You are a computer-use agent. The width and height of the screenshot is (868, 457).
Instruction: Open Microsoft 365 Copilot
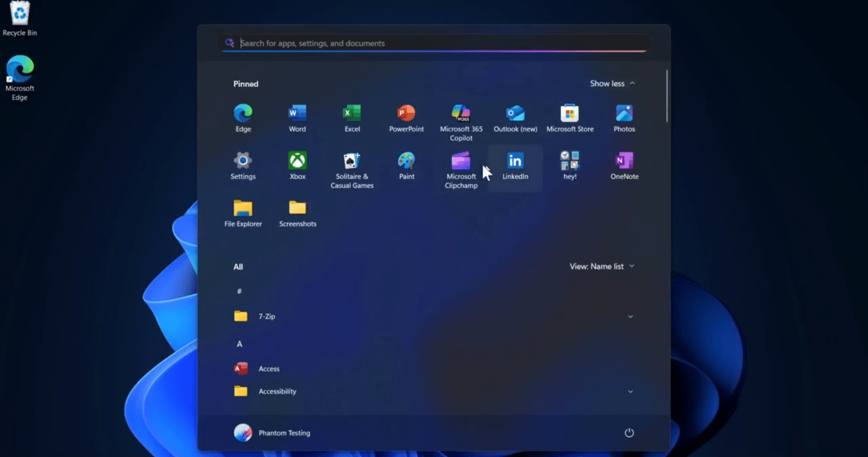461,123
